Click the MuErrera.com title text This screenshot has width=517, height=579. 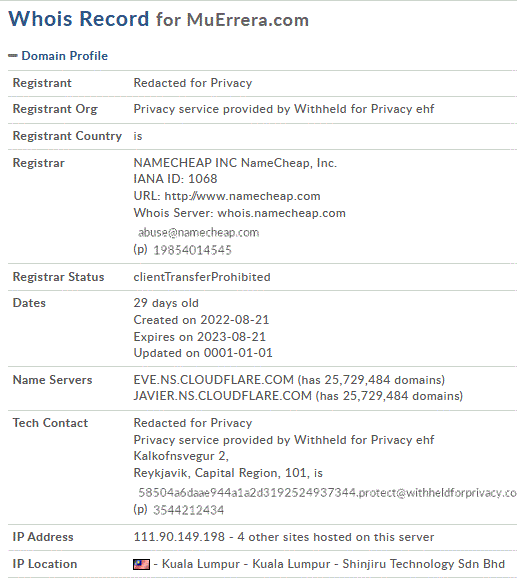(x=248, y=20)
